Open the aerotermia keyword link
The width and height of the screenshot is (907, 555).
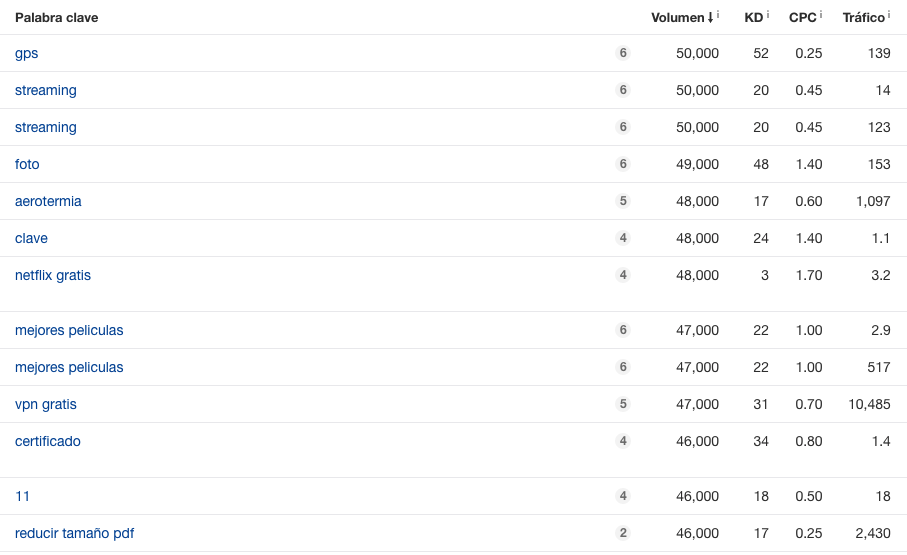48,201
